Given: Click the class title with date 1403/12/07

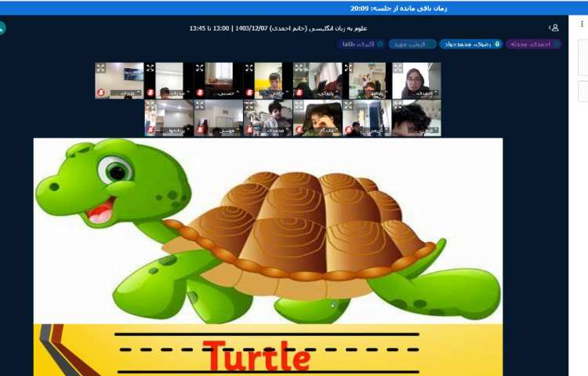Looking at the screenshot, I should [x=278, y=28].
